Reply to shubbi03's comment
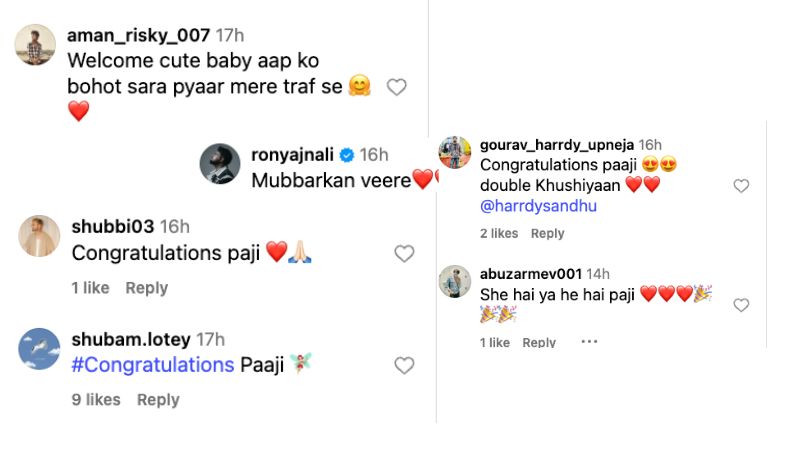The height and width of the screenshot is (450, 800). pyautogui.click(x=146, y=288)
